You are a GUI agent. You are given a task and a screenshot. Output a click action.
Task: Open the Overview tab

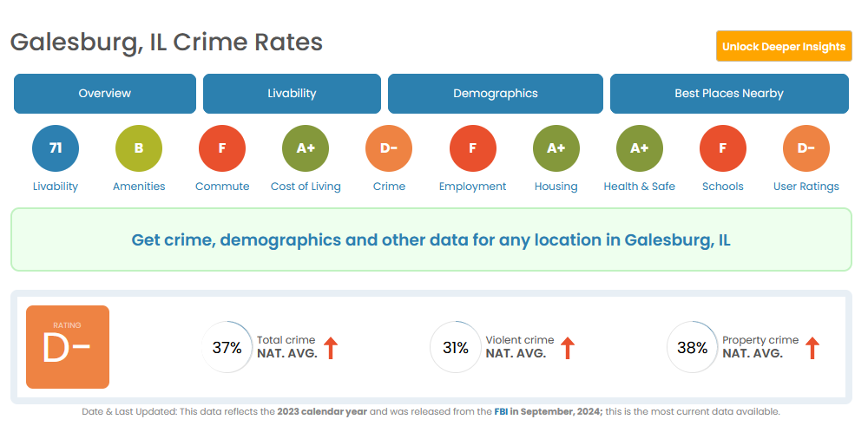105,94
